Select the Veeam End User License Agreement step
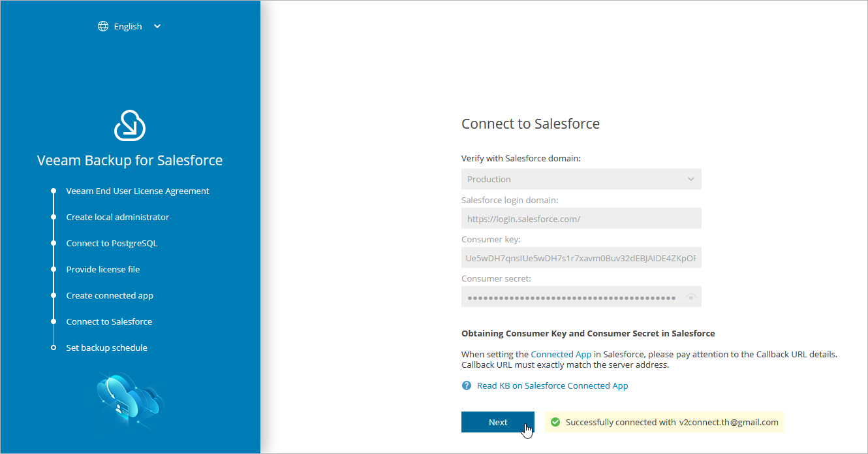Screen dimensions: 868x454 point(138,191)
